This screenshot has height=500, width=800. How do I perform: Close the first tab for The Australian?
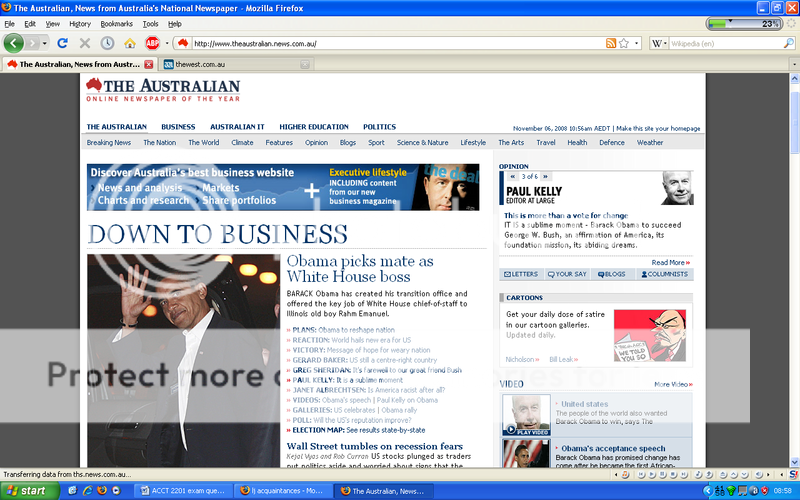tap(148, 64)
